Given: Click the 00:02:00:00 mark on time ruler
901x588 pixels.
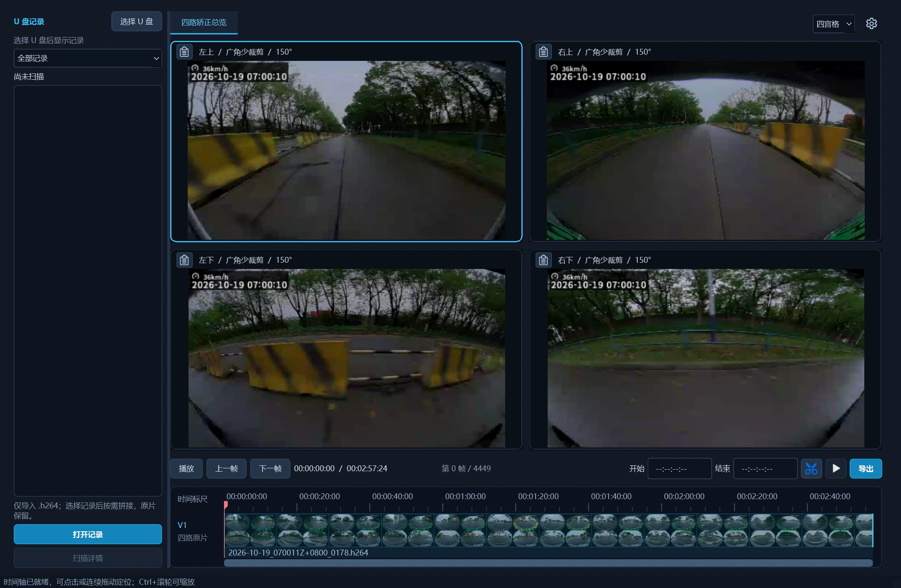Looking at the screenshot, I should coord(684,497).
